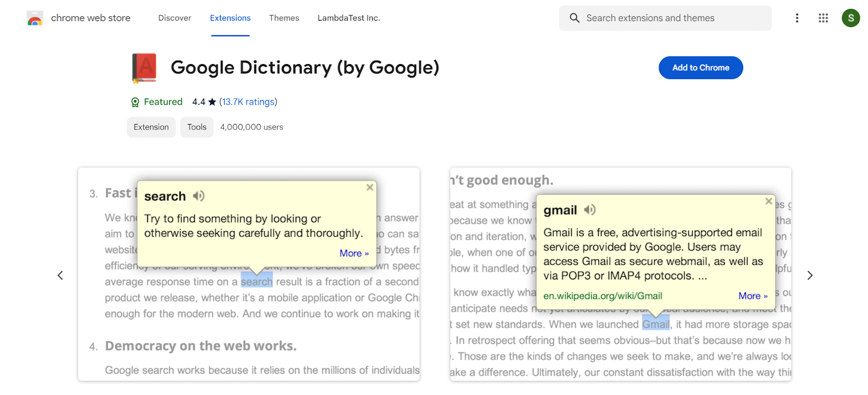Click 'Democracy on the web works.' heading
The image size is (868, 395).
pos(201,346)
